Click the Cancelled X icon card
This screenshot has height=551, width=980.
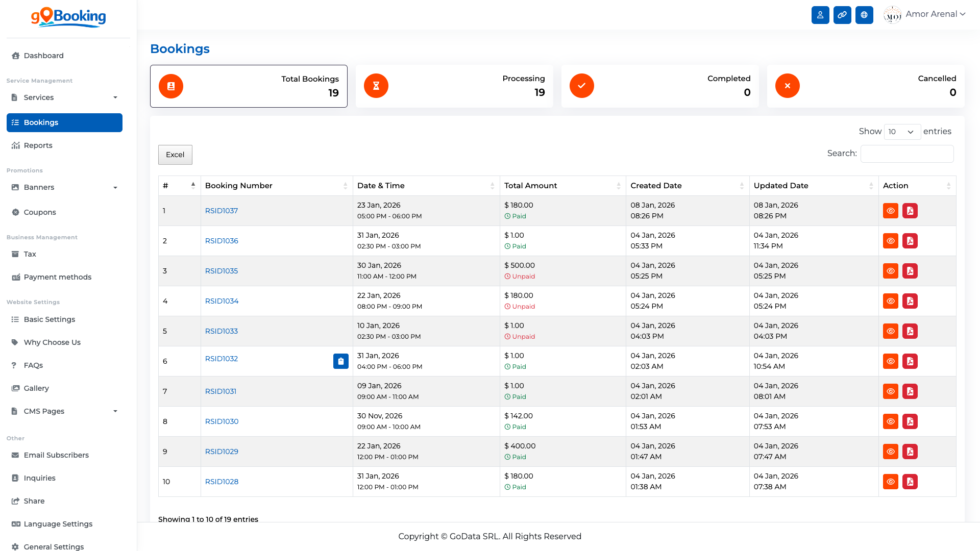point(788,86)
